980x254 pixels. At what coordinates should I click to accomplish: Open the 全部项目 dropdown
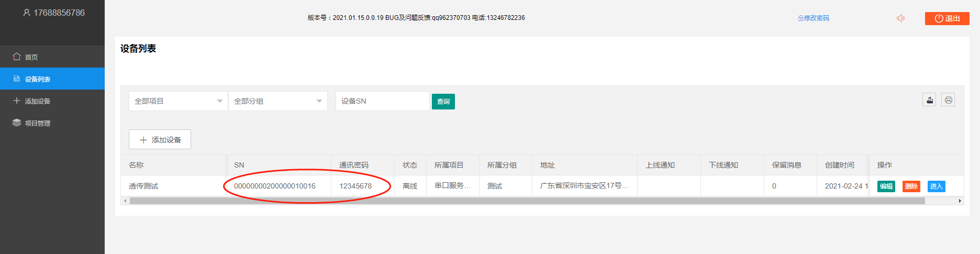(x=178, y=101)
